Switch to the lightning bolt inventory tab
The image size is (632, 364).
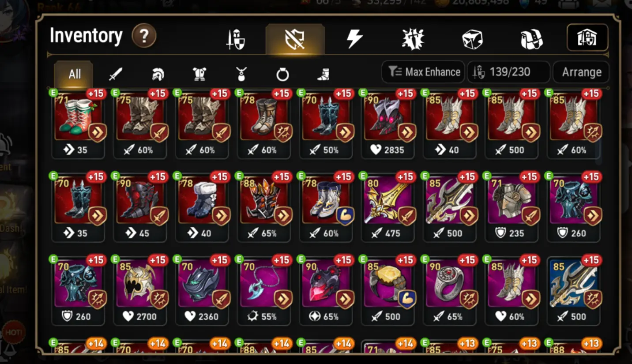[354, 39]
